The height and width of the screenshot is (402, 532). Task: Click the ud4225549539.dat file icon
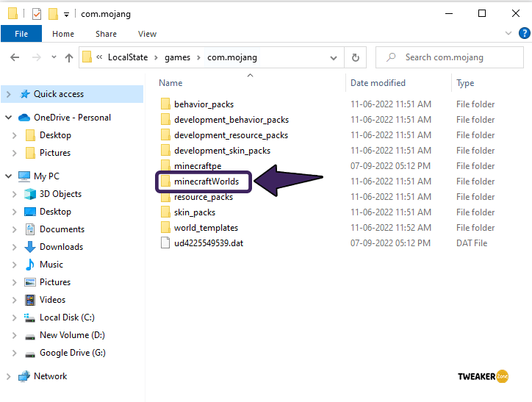click(165, 243)
